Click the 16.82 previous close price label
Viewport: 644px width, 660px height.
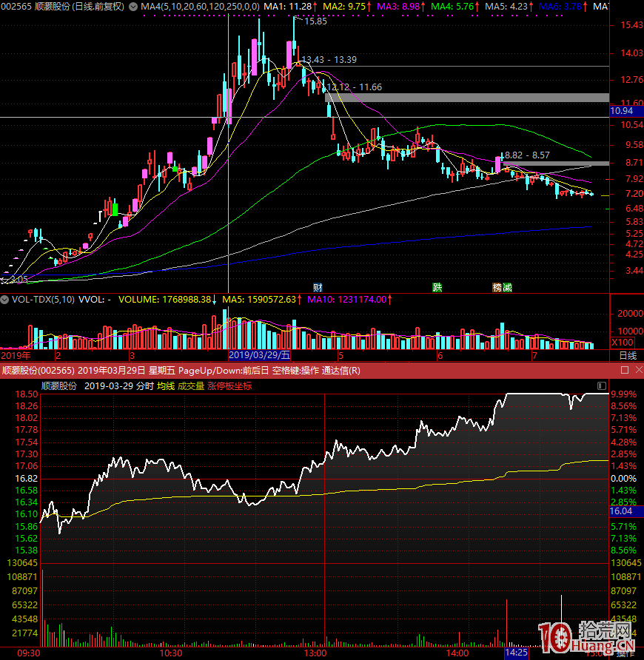point(27,479)
